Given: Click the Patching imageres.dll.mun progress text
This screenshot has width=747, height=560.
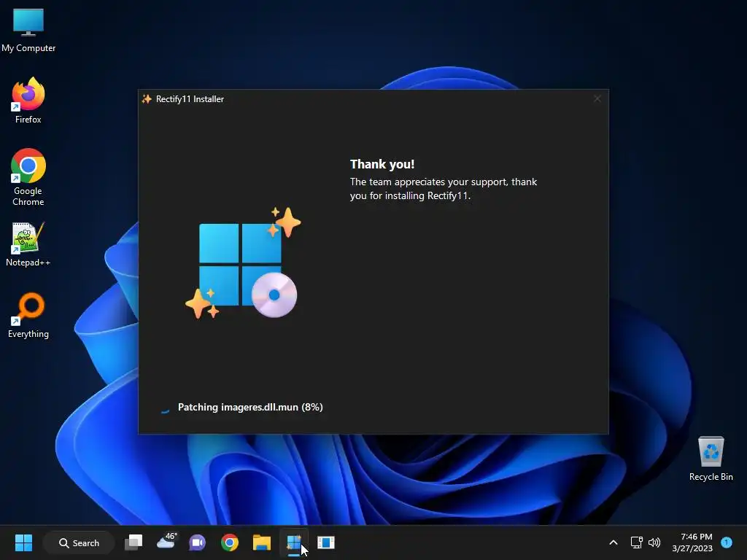Looking at the screenshot, I should (250, 407).
